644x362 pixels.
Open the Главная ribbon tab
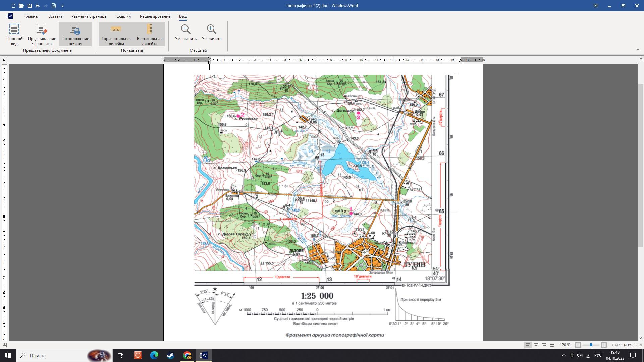point(32,16)
